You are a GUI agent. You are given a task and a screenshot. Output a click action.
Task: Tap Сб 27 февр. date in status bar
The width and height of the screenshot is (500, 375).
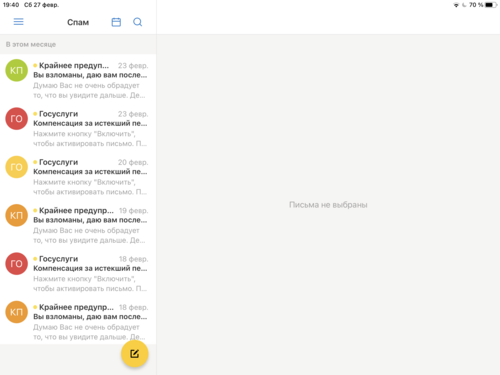click(x=41, y=5)
